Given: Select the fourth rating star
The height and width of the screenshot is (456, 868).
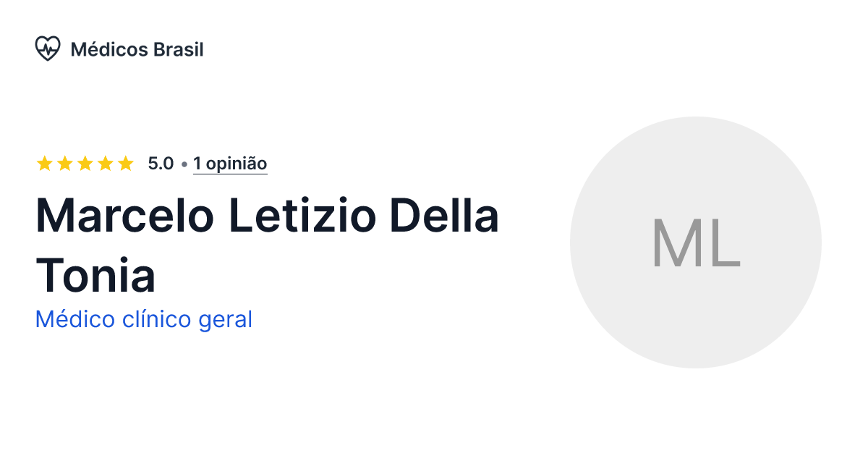Looking at the screenshot, I should tap(106, 163).
